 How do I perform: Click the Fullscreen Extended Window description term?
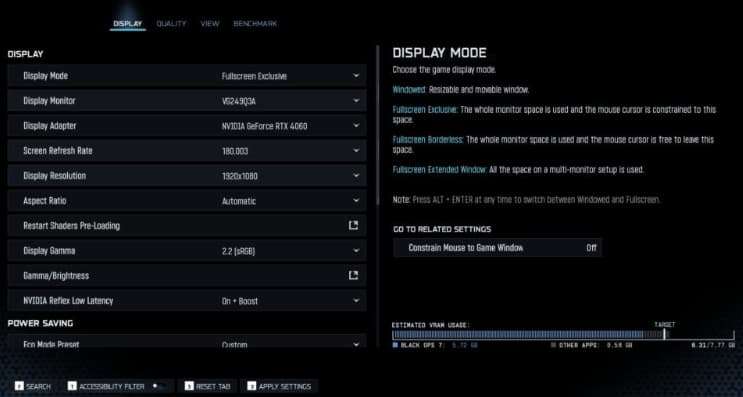pos(440,170)
